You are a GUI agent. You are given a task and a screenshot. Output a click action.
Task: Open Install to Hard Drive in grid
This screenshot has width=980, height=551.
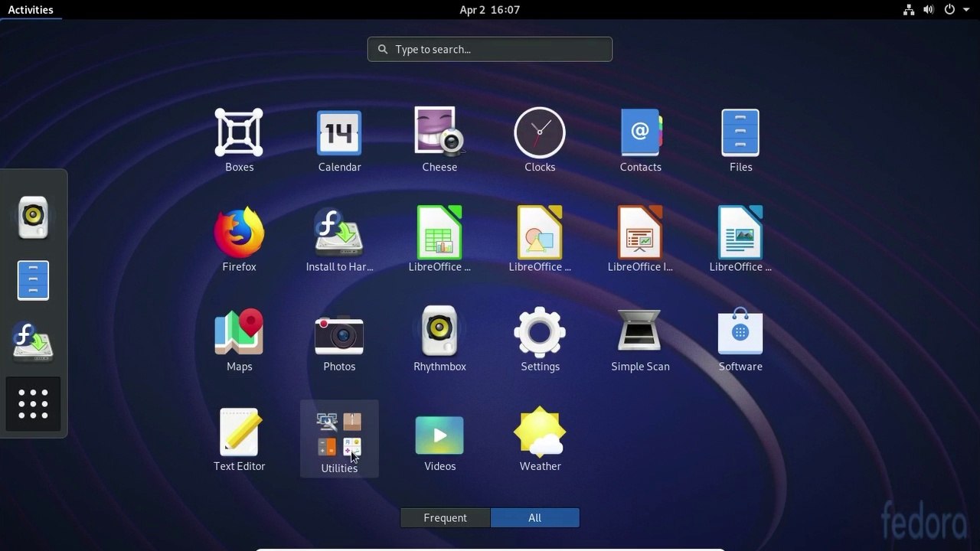(339, 233)
